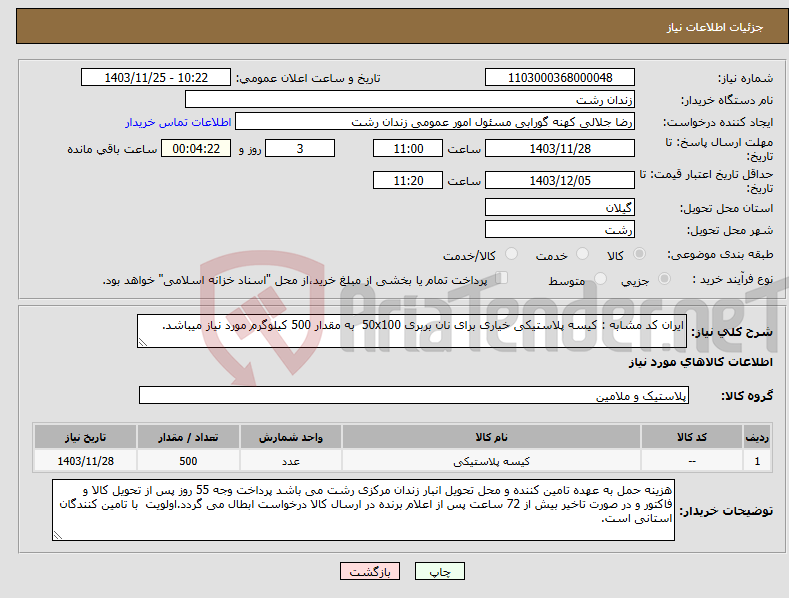Click the city field رشت
Image resolution: width=789 pixels, height=598 pixels.
[x=560, y=229]
